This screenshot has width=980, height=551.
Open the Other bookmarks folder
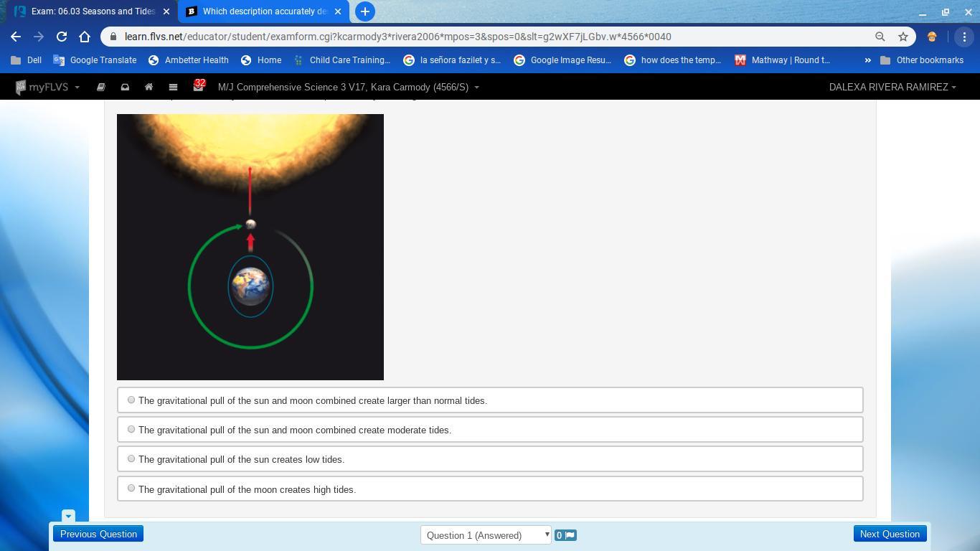pos(922,60)
